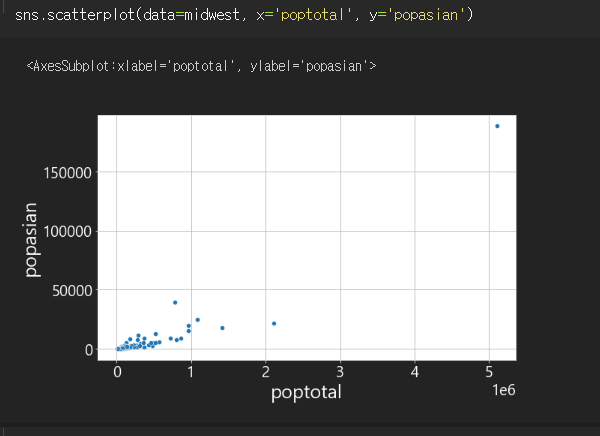Click the 50000 y-axis tick label
This screenshot has height=436, width=600.
coord(72,291)
